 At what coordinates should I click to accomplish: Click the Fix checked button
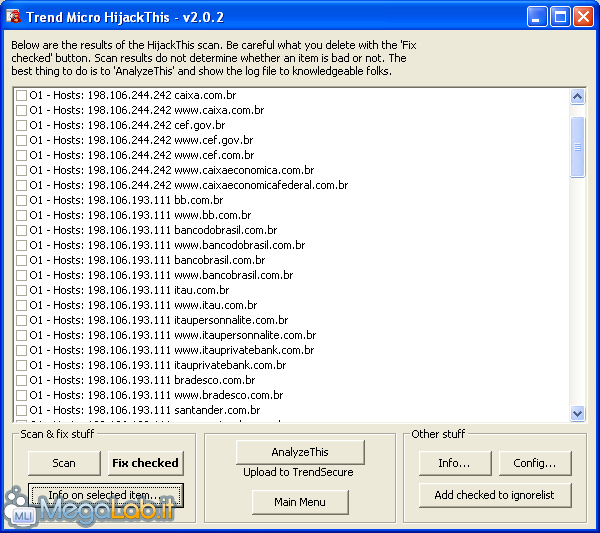[145, 463]
